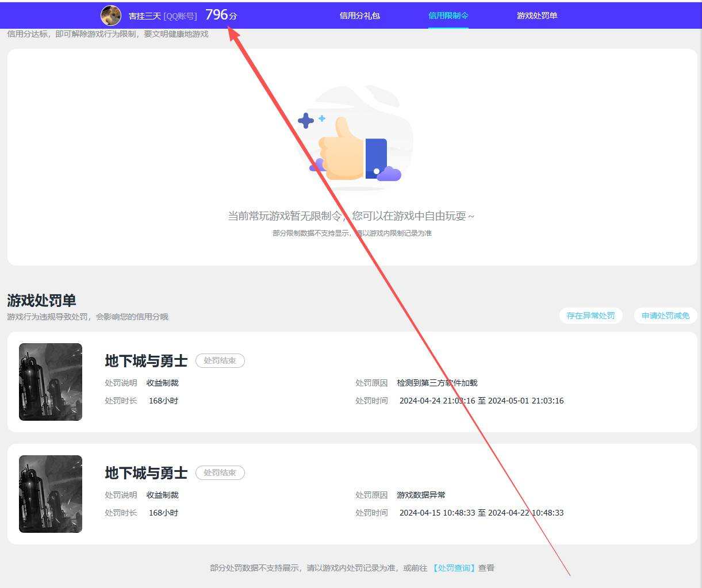Screen dimensions: 702x588
Task: Click 地下城与勇士 title in 检测到第三方软件加载 record
Action: pos(146,360)
